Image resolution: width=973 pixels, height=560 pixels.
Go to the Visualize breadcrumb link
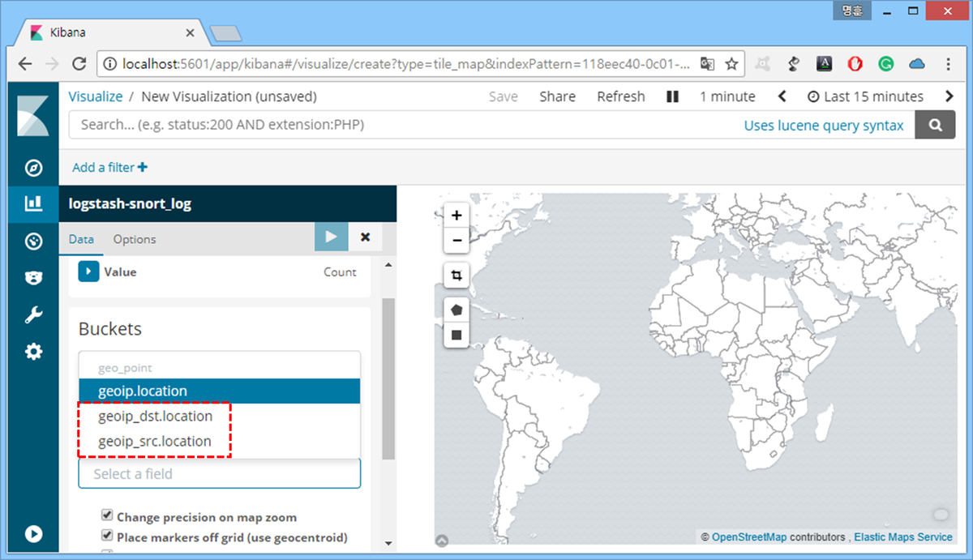[96, 96]
